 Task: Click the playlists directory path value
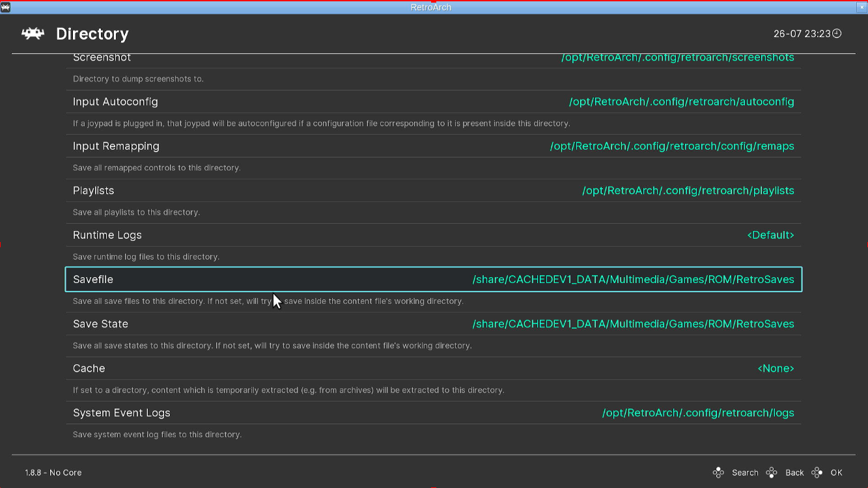pyautogui.click(x=688, y=191)
